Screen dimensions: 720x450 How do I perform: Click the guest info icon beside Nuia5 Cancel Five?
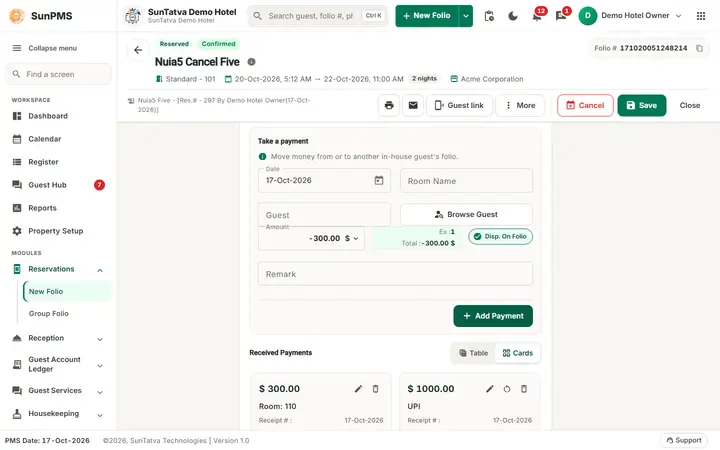point(251,62)
